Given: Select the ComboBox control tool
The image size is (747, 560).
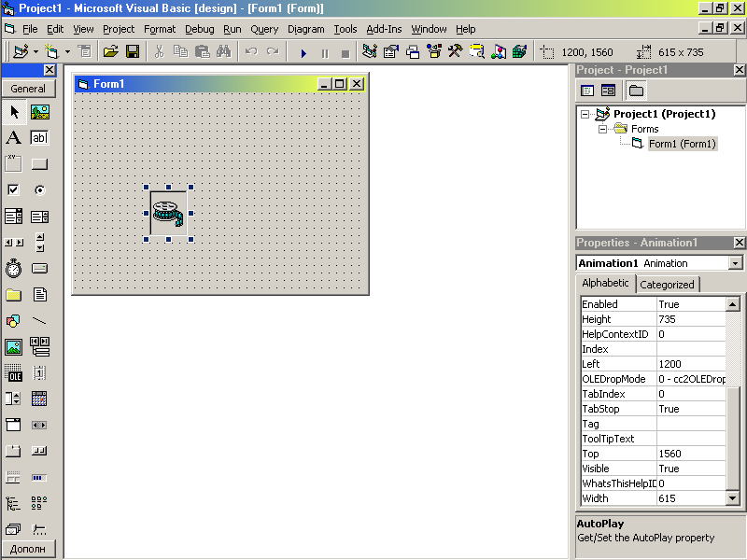Looking at the screenshot, I should click(x=14, y=217).
